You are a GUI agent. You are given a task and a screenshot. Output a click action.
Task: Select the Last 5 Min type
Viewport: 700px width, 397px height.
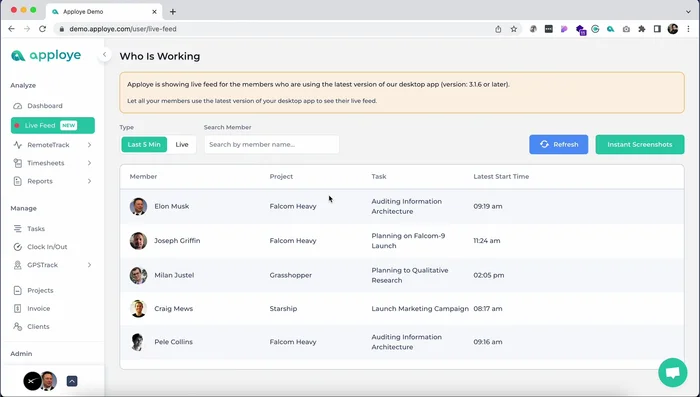click(144, 145)
